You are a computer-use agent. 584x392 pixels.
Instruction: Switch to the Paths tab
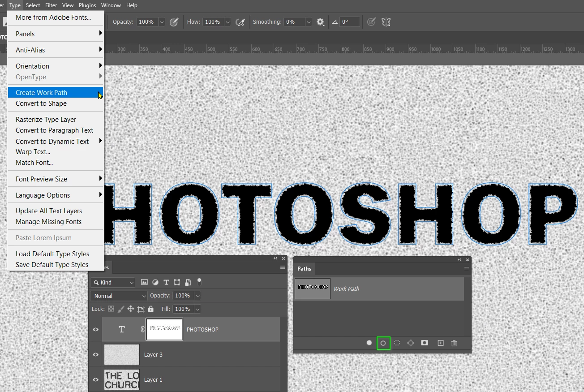coord(304,269)
